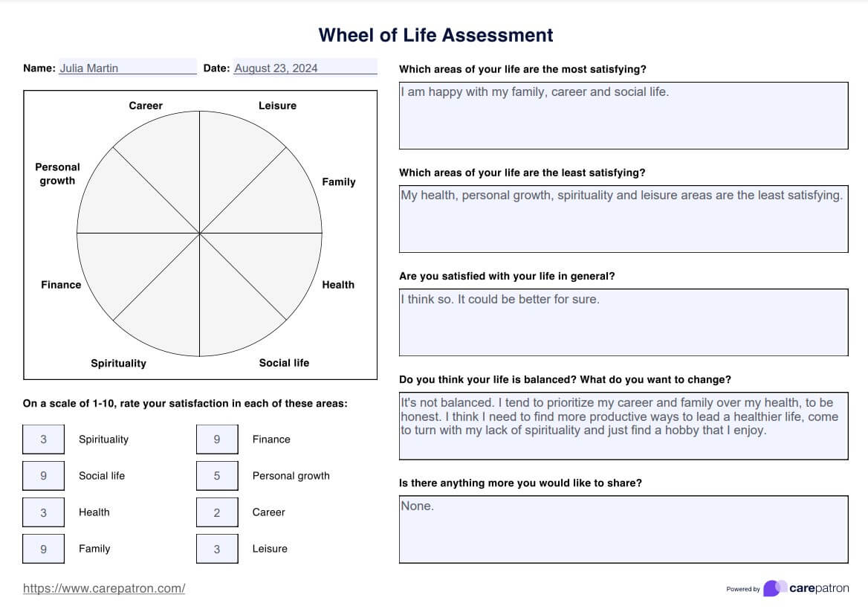Select the Spirituality rating box
The width and height of the screenshot is (868, 612).
pos(43,439)
